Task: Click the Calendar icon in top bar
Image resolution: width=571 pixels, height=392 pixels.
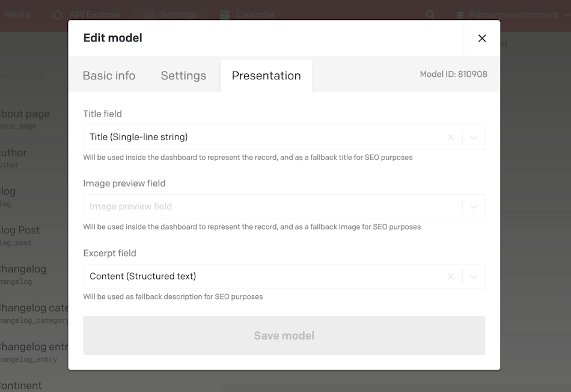Action: [x=225, y=14]
